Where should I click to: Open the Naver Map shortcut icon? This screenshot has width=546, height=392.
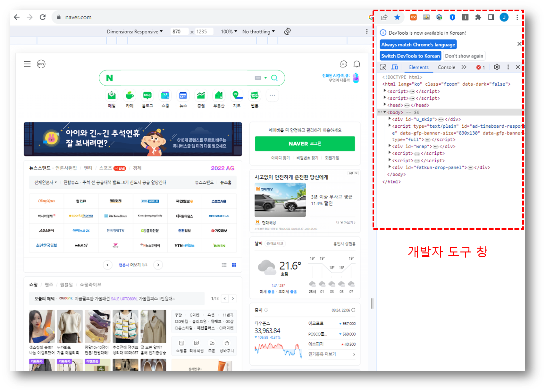[x=237, y=96]
